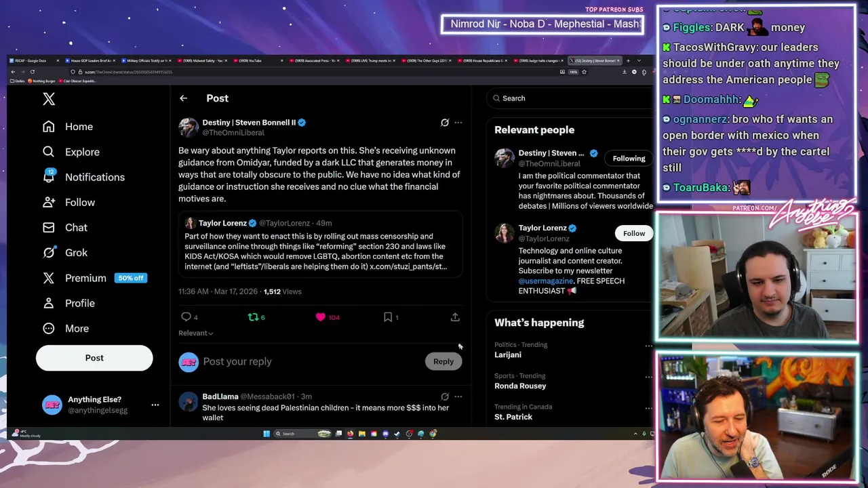Repost the Destiny post

coord(253,317)
